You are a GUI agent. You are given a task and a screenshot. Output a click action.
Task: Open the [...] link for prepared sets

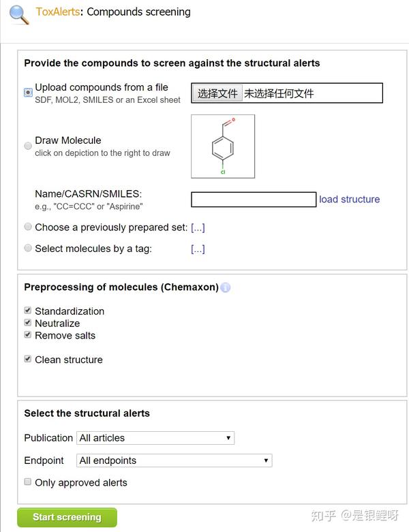point(198,228)
